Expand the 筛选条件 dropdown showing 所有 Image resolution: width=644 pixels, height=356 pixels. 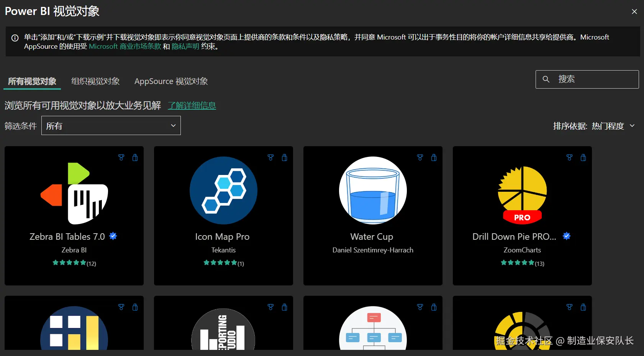click(x=111, y=125)
